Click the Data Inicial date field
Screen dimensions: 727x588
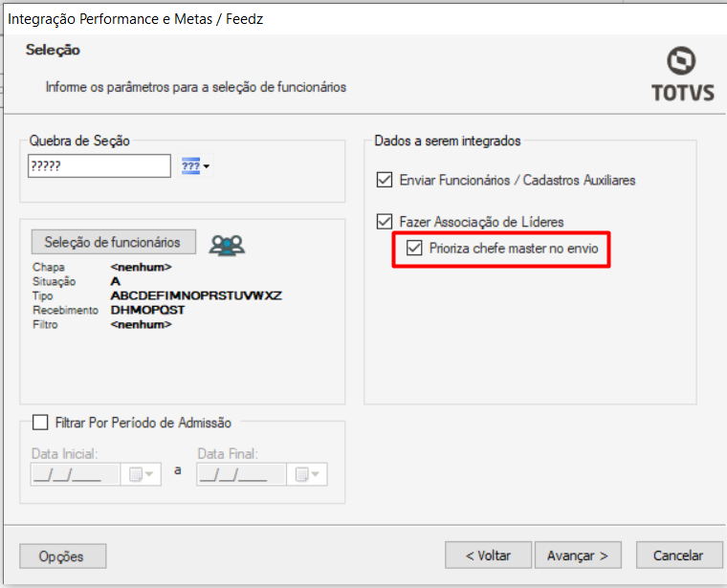click(x=76, y=474)
